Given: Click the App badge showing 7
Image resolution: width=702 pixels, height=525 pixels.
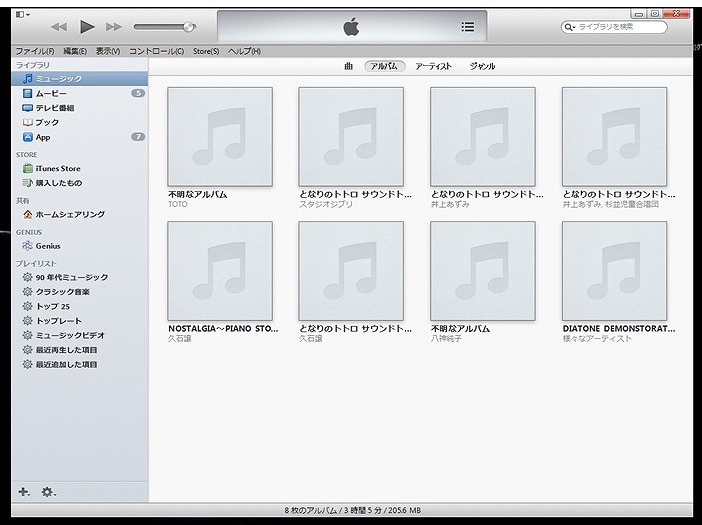Looking at the screenshot, I should point(138,137).
